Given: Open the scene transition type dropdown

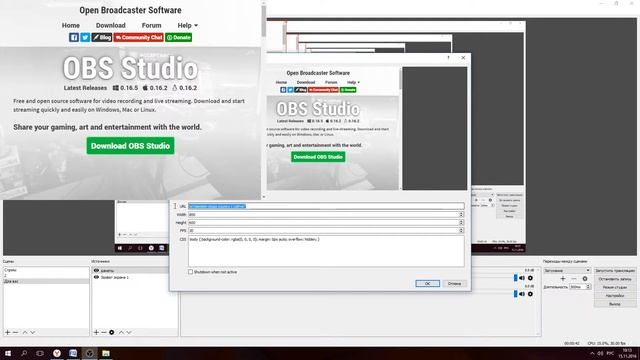Looking at the screenshot, I should [567, 270].
